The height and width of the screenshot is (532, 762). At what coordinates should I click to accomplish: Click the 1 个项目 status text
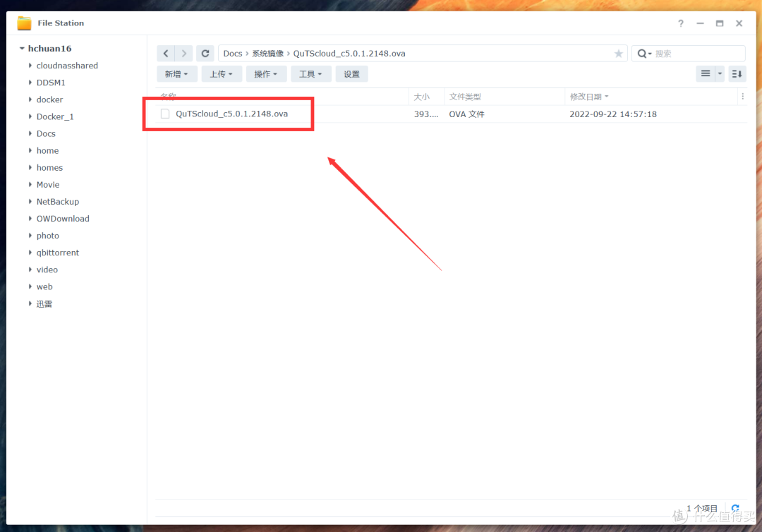pos(702,508)
